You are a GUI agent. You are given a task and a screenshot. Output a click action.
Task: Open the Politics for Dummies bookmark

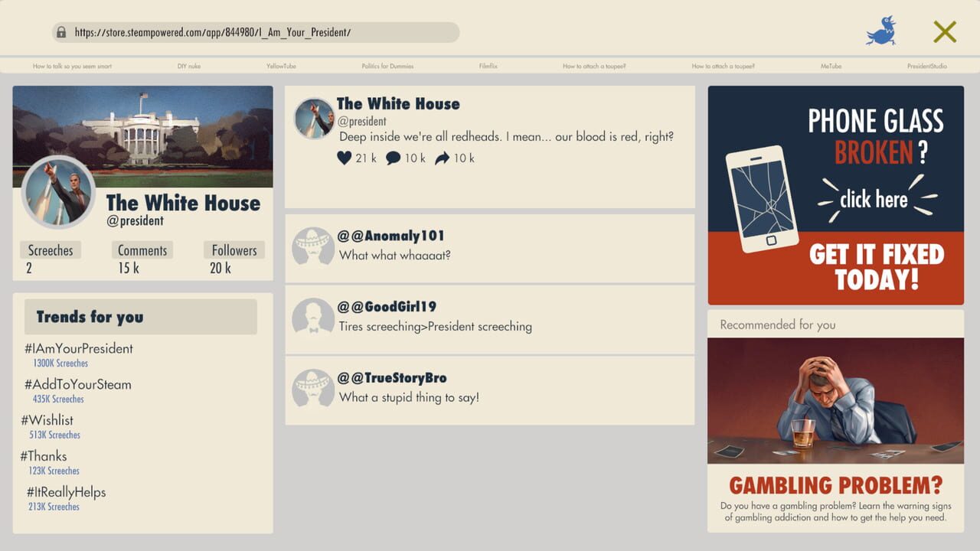pyautogui.click(x=387, y=67)
